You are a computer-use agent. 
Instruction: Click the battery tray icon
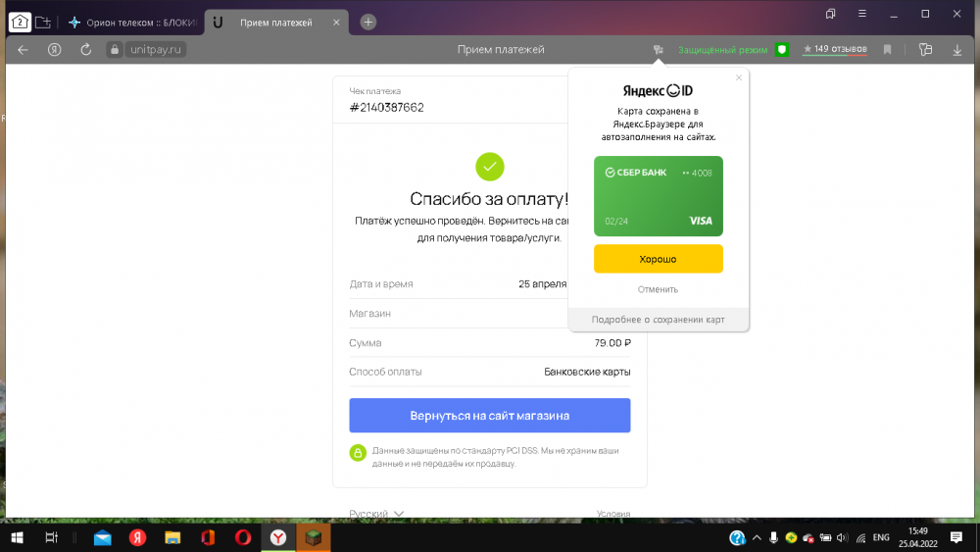(x=825, y=537)
